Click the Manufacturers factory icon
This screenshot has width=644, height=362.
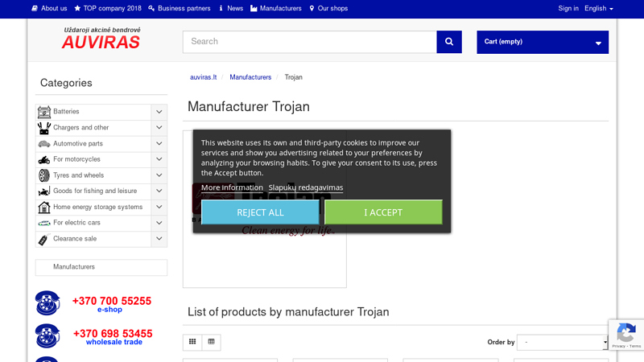point(254,8)
